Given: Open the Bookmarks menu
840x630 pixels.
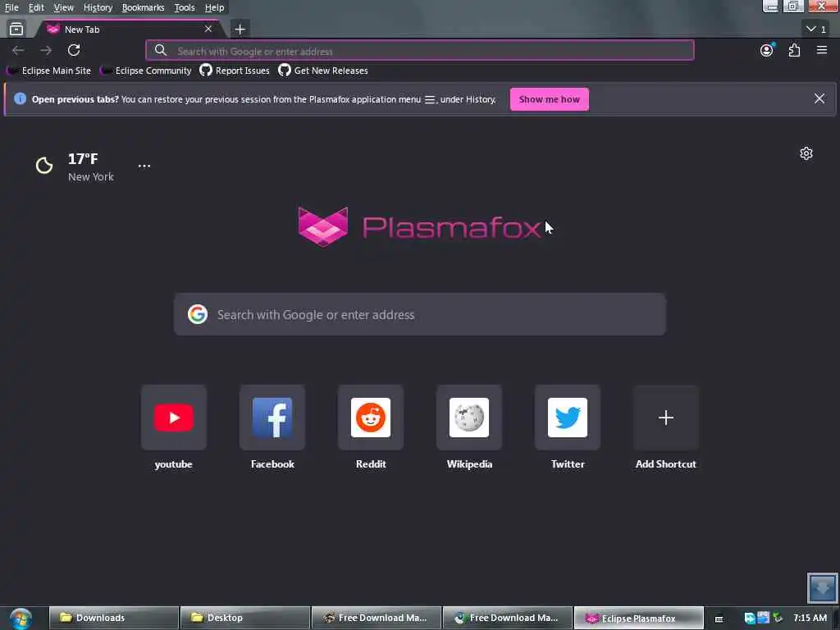Looking at the screenshot, I should pyautogui.click(x=143, y=7).
